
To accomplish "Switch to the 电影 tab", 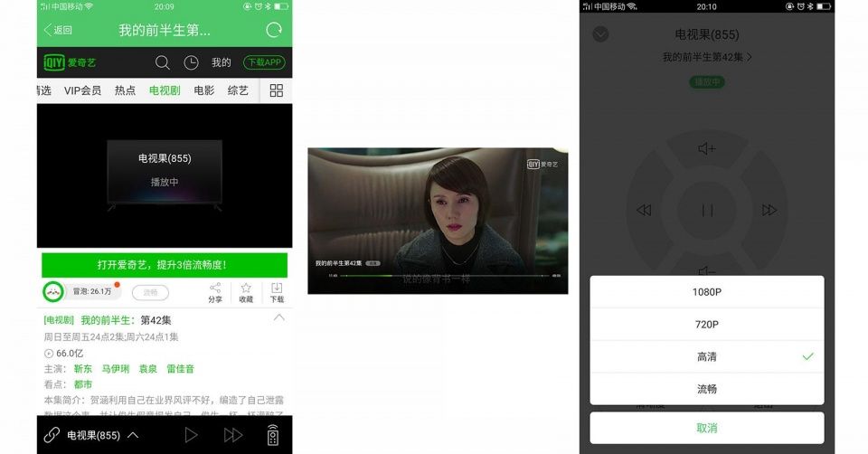I will (203, 90).
